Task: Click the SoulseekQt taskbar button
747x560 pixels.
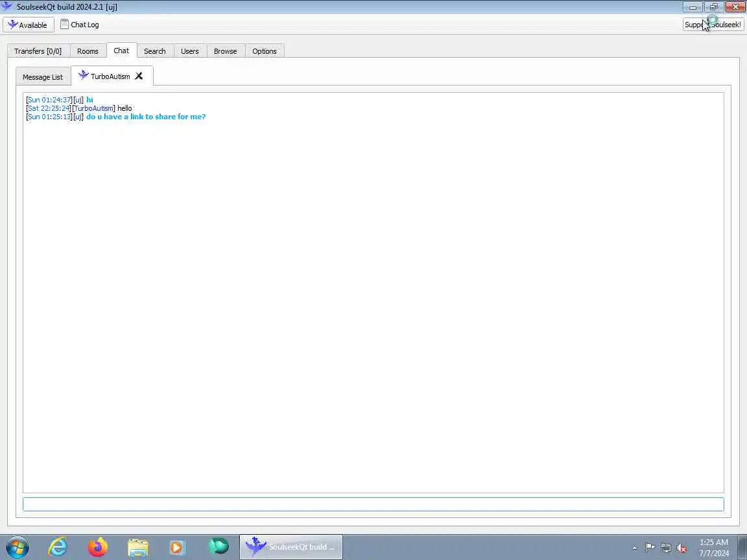Action: coord(291,546)
